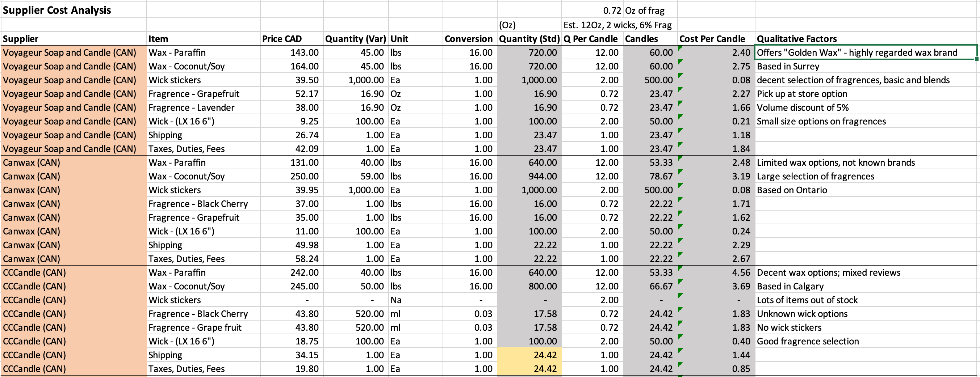Select the 3.19 cost per candle cell
The image size is (980, 377).
[x=716, y=176]
